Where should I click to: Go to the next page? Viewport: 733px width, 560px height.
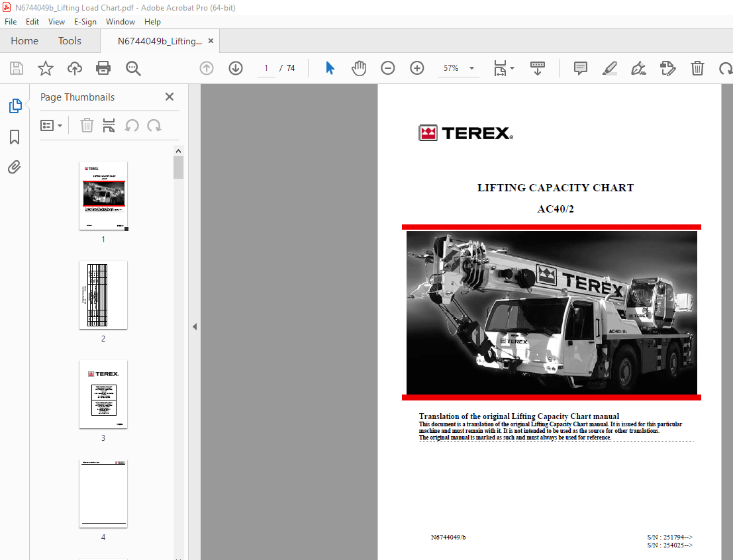pyautogui.click(x=235, y=68)
